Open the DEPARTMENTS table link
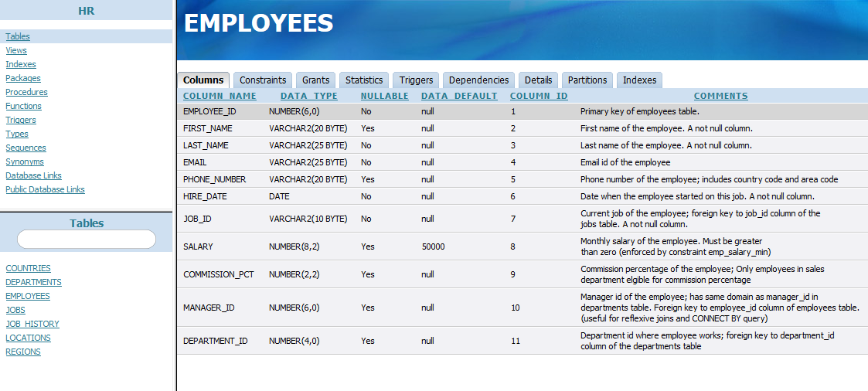Screen dimensions: 868x391 pyautogui.click(x=33, y=283)
